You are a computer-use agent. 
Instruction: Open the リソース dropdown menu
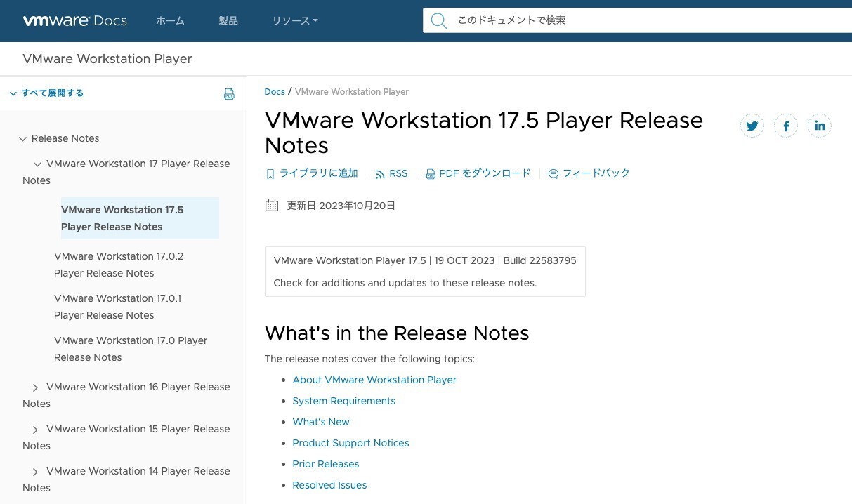[x=294, y=20]
